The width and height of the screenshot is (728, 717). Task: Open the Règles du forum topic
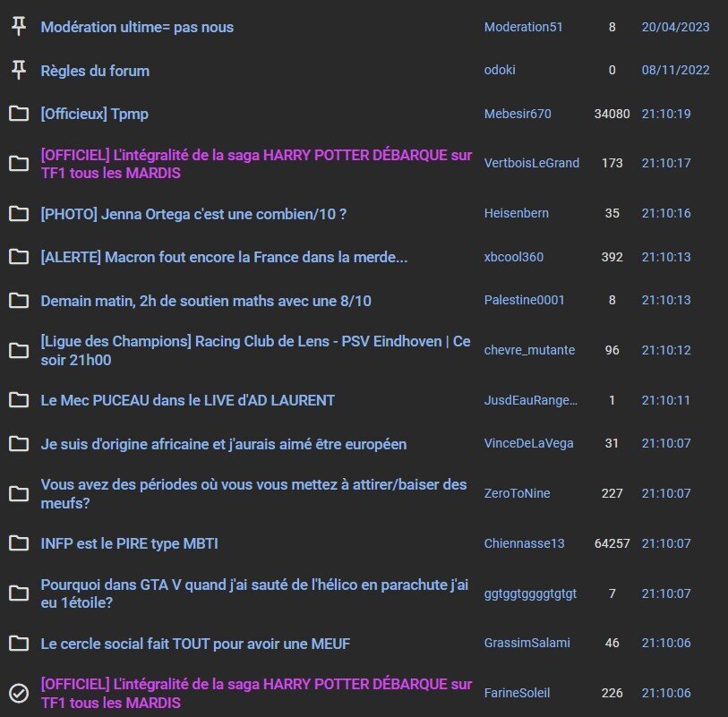point(95,71)
